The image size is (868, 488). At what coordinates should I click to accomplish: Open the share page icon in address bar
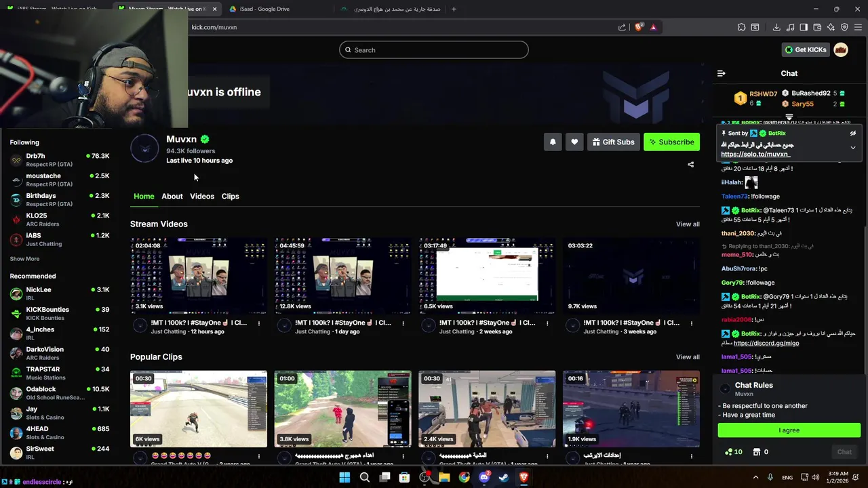622,27
